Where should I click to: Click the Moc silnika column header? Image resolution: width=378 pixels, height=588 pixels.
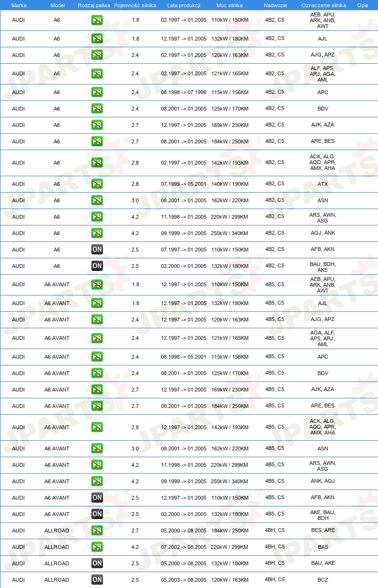(x=230, y=5)
